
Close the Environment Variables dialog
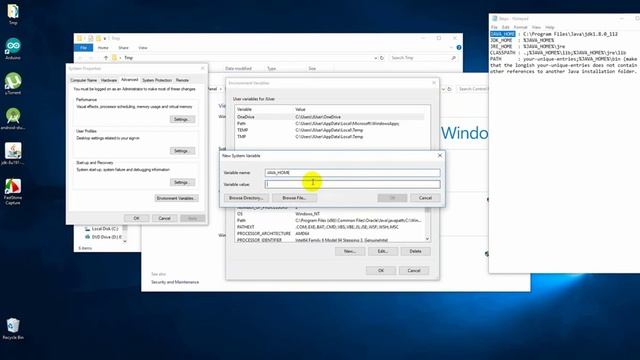(x=434, y=83)
